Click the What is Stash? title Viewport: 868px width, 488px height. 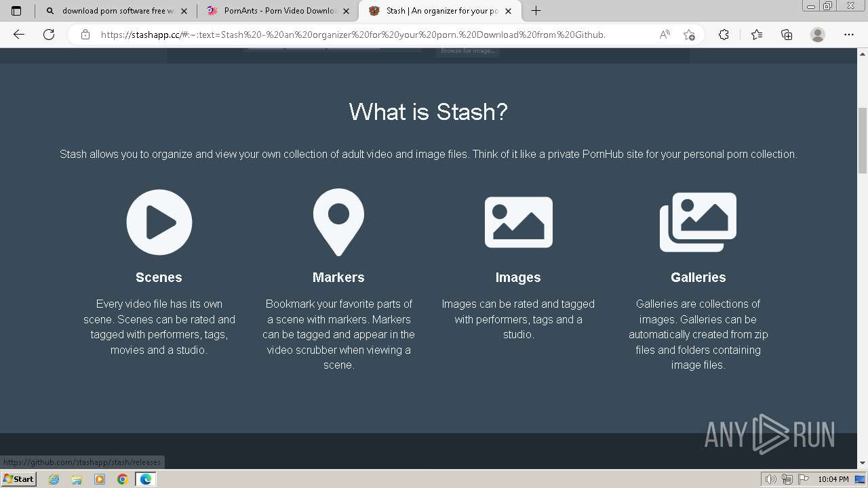[429, 112]
